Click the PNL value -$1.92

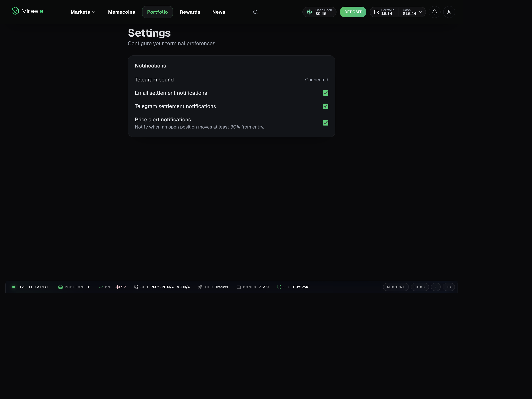[120, 287]
